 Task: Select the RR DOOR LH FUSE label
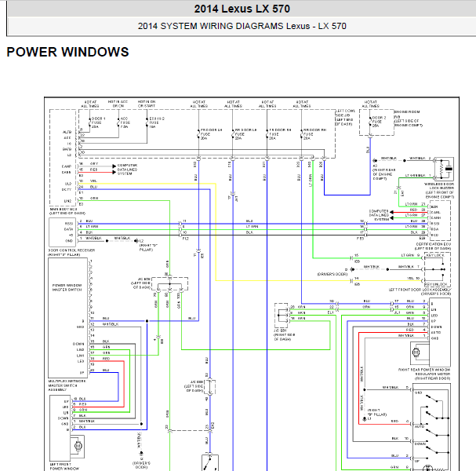coord(245,134)
